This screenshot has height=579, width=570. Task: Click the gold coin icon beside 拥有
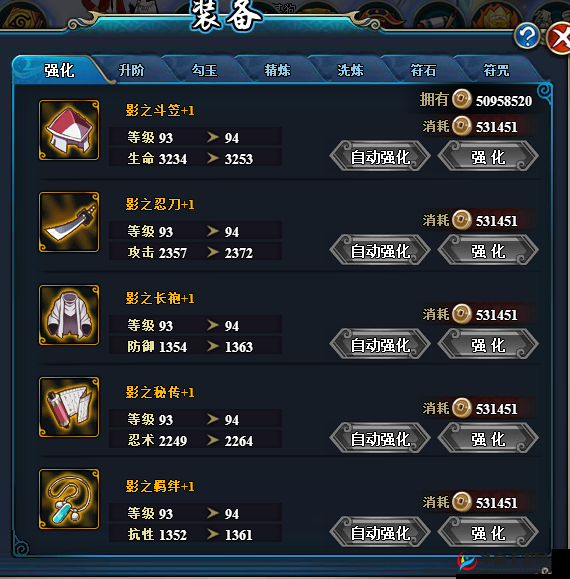coord(462,99)
